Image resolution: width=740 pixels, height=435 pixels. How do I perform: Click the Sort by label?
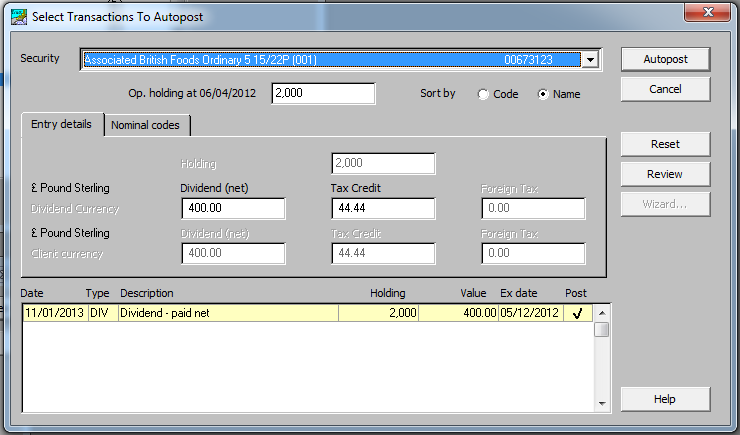click(x=438, y=93)
